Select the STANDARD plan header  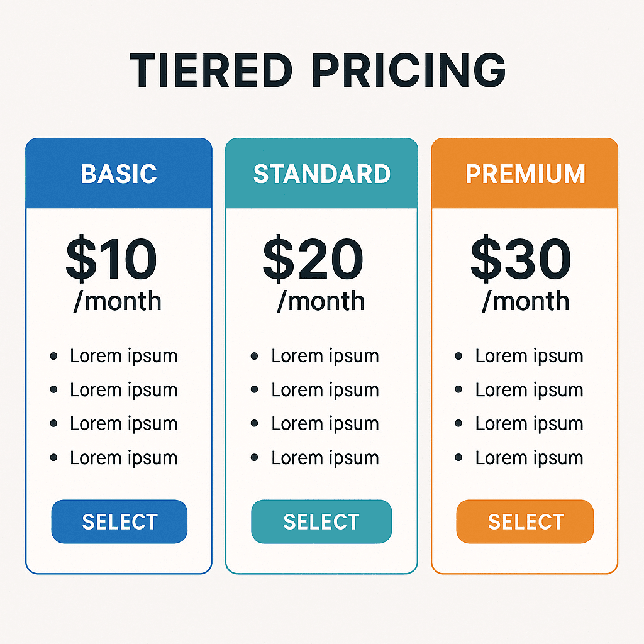coord(321,174)
